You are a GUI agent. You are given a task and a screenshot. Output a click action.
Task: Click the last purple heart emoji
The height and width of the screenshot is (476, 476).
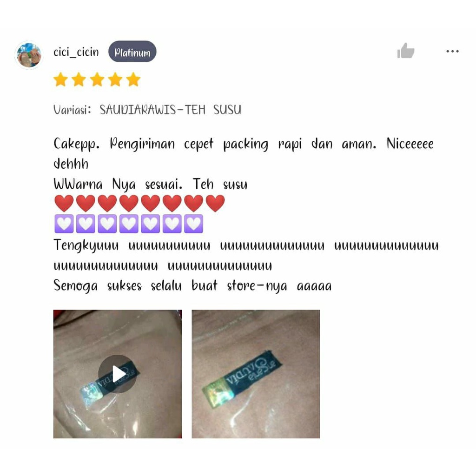tap(194, 224)
